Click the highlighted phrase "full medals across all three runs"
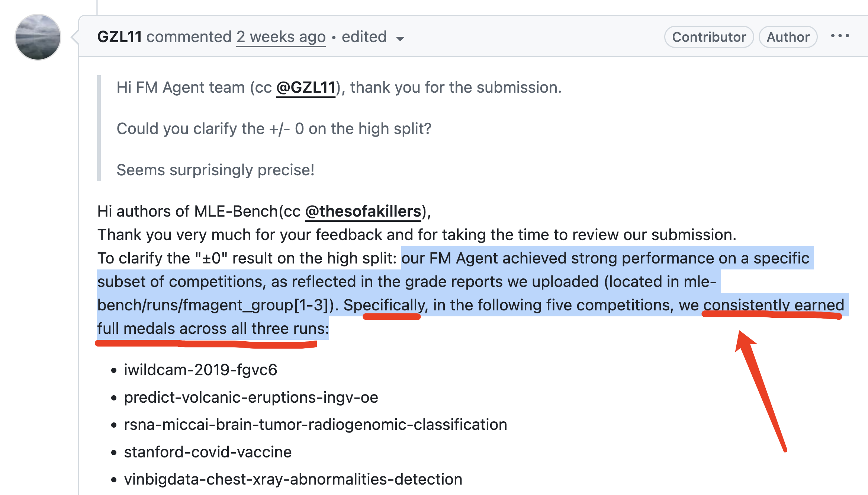This screenshot has width=868, height=495. pyautogui.click(x=213, y=329)
